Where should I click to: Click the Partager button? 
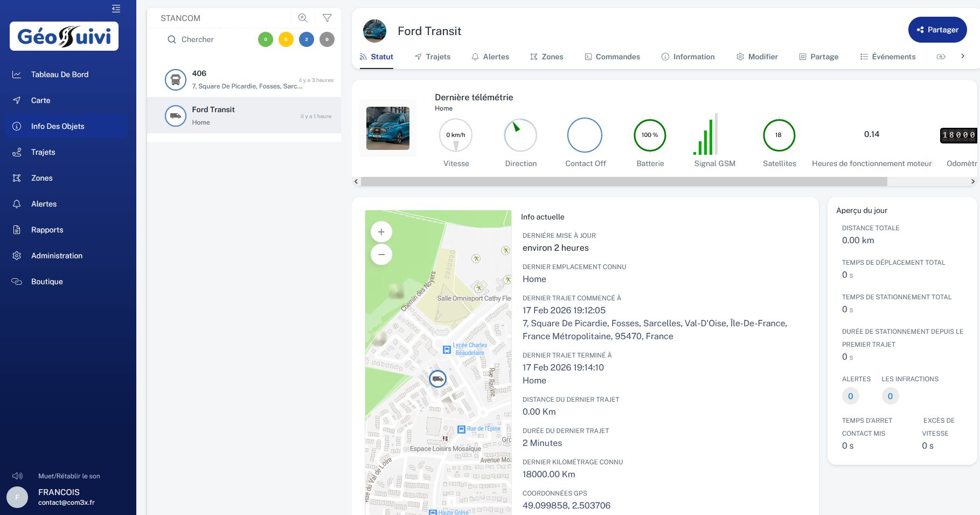click(x=937, y=30)
